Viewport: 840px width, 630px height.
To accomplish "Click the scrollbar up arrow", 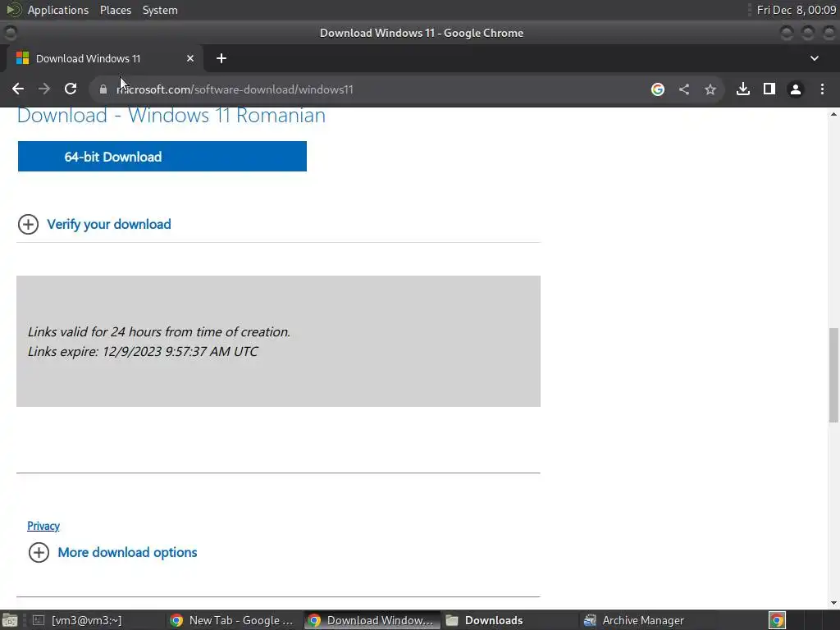I will click(833, 114).
